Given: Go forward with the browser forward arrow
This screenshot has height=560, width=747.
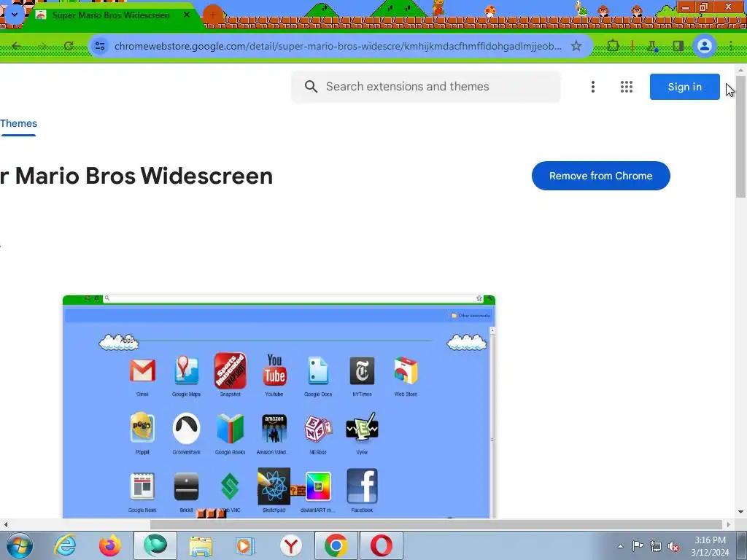Looking at the screenshot, I should pyautogui.click(x=42, y=46).
